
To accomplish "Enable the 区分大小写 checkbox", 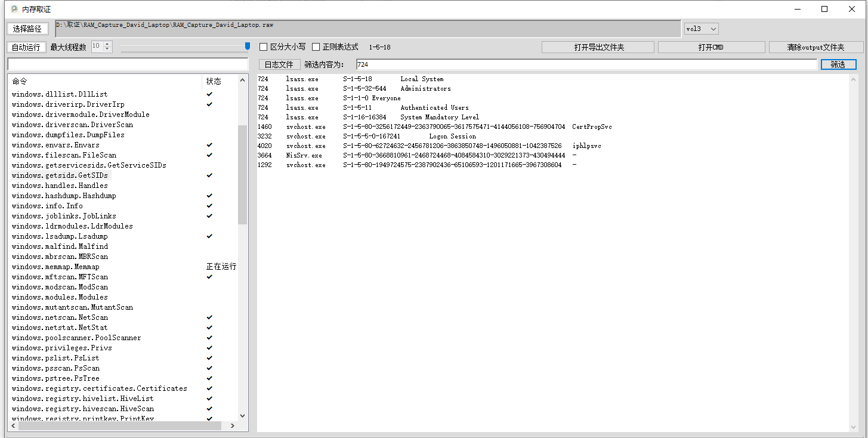I will (264, 47).
